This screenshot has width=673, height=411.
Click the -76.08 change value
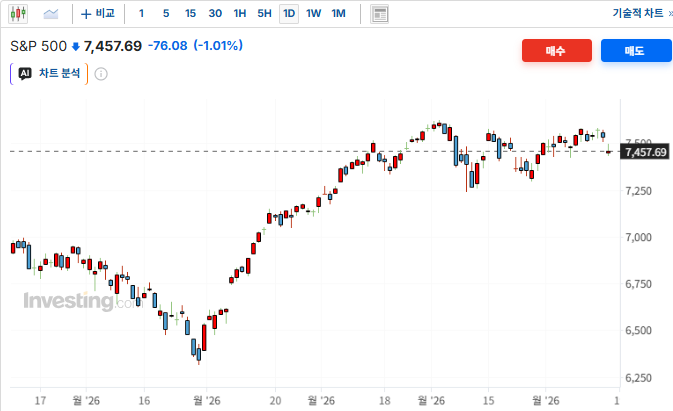168,45
